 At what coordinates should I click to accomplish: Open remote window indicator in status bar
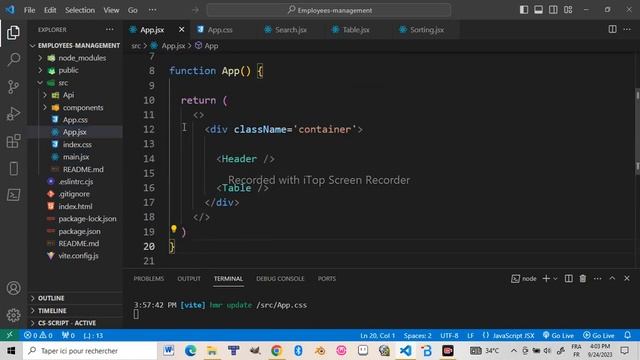coord(9,335)
